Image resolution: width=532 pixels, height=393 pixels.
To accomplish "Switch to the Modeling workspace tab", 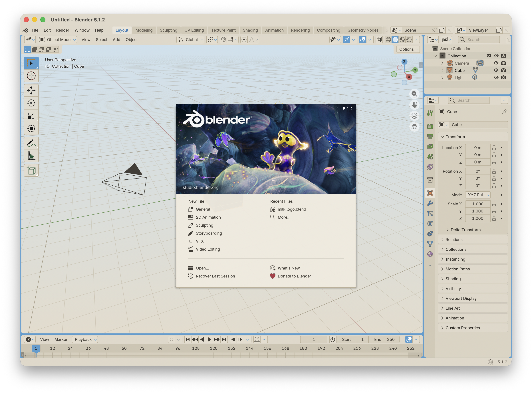I will point(144,30).
